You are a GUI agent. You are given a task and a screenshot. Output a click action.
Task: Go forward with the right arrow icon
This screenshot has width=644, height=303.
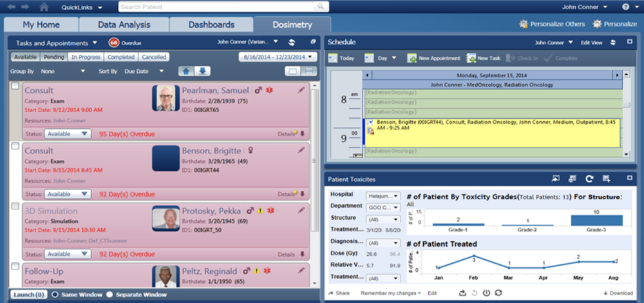[25, 7]
